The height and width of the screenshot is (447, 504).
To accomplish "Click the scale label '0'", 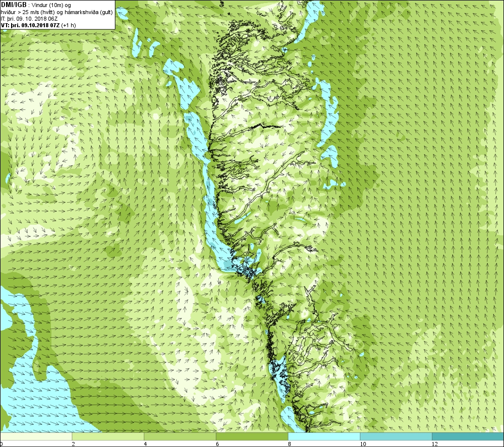I will [x=2, y=444].
